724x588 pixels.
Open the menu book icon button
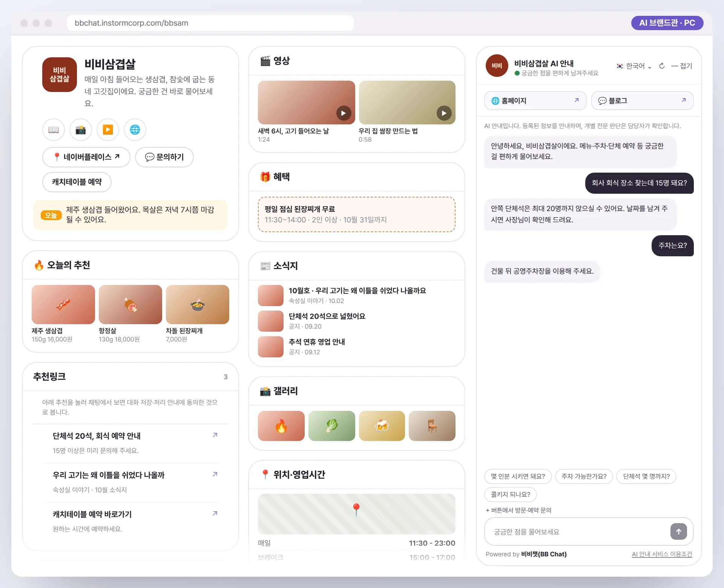pos(54,130)
